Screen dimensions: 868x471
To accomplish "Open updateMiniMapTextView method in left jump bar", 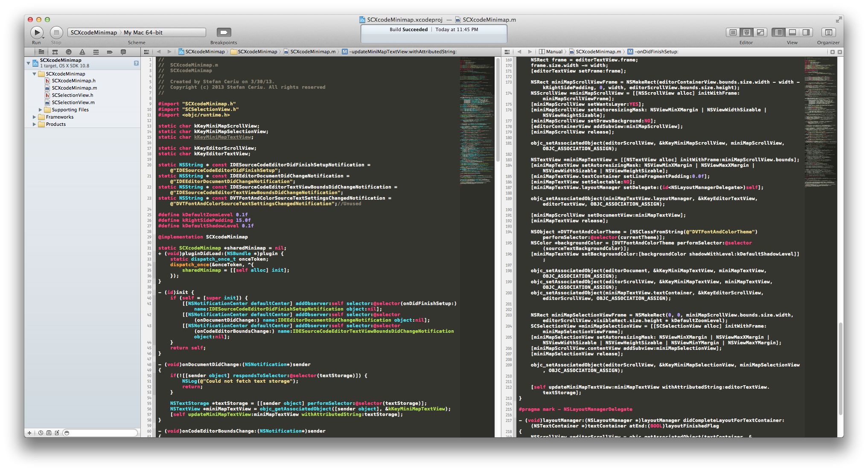I will pos(399,52).
